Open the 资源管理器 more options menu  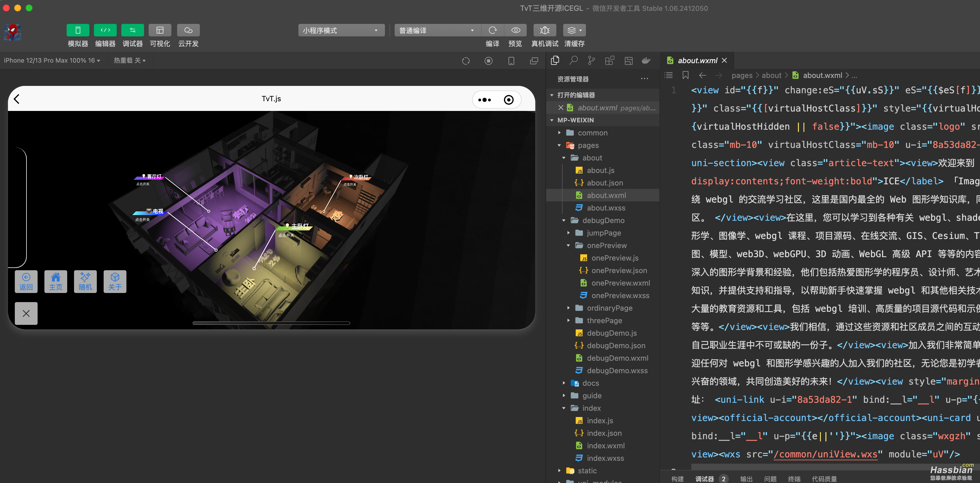pyautogui.click(x=644, y=79)
